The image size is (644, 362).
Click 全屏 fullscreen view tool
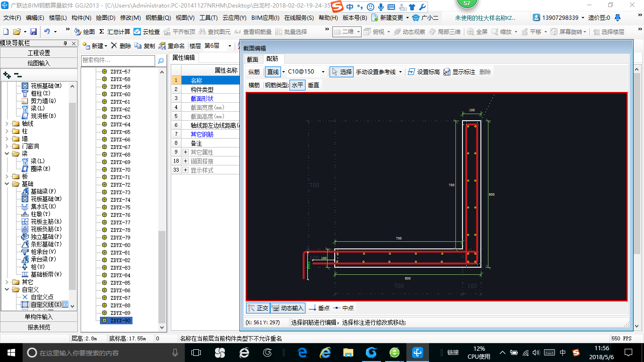pos(477,32)
